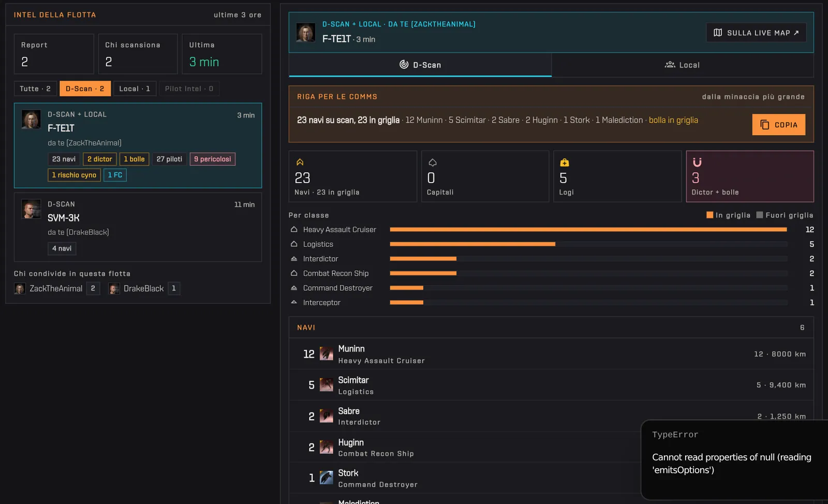This screenshot has height=504, width=828.
Task: Switch to the Local tab
Action: point(683,65)
